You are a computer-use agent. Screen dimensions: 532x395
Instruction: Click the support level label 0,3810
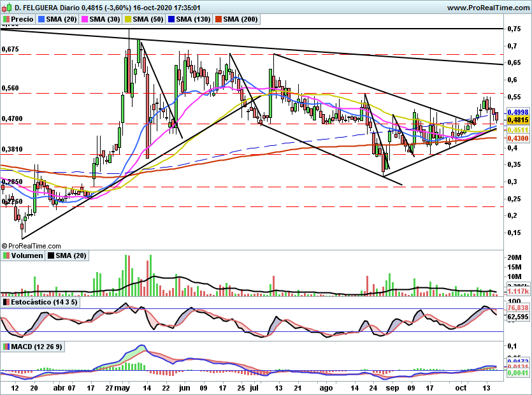tap(12, 149)
